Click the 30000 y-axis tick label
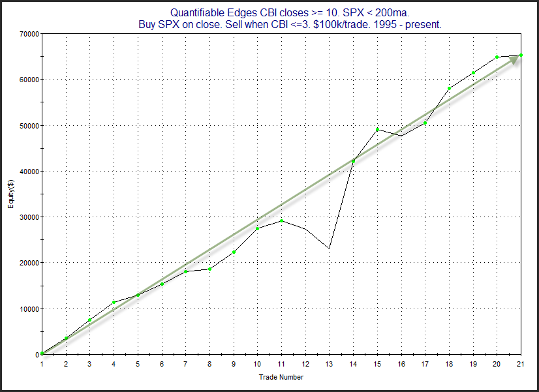The width and height of the screenshot is (539, 392). pyautogui.click(x=30, y=217)
